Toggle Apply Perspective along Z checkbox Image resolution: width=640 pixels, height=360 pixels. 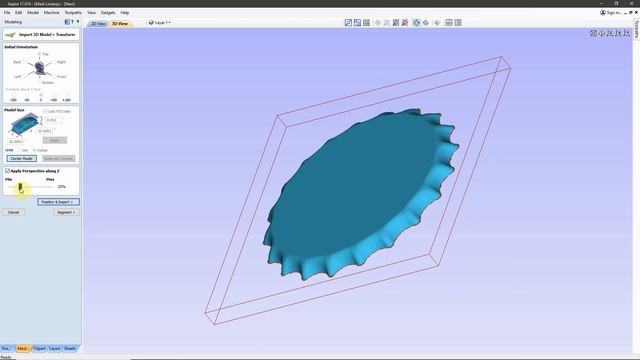coord(7,171)
